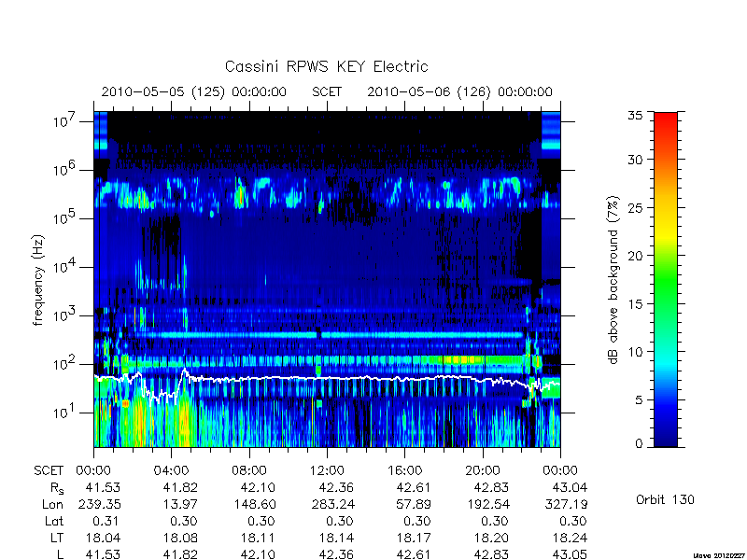Click the Cassini RPWS KEY Electric title
Image resolution: width=747 pixels, height=560 pixels.
(x=326, y=66)
